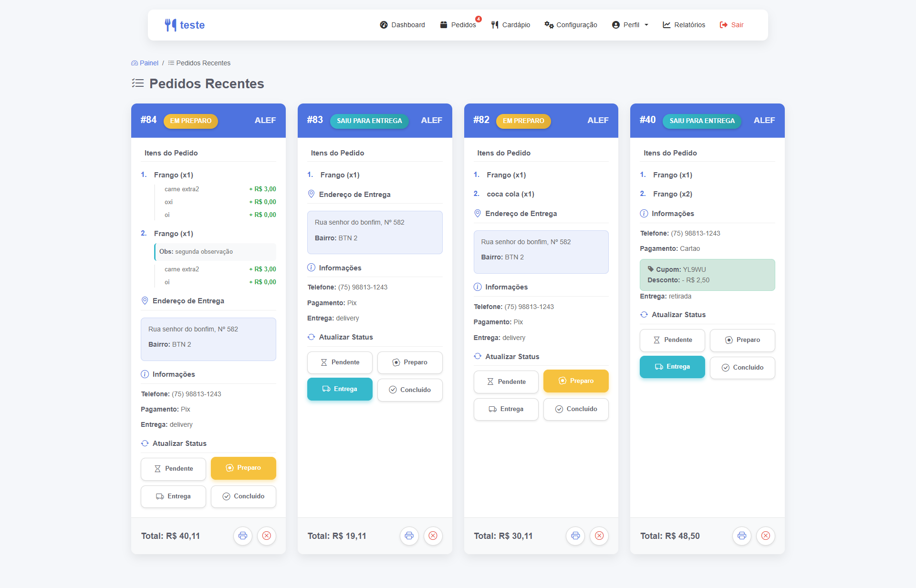Mark order #82 as Concluído
The image size is (916, 588).
(576, 409)
